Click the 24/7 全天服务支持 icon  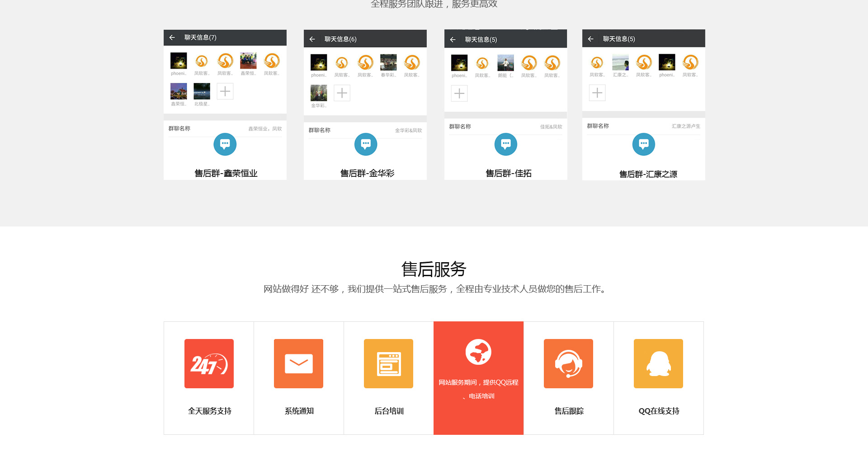click(x=209, y=363)
